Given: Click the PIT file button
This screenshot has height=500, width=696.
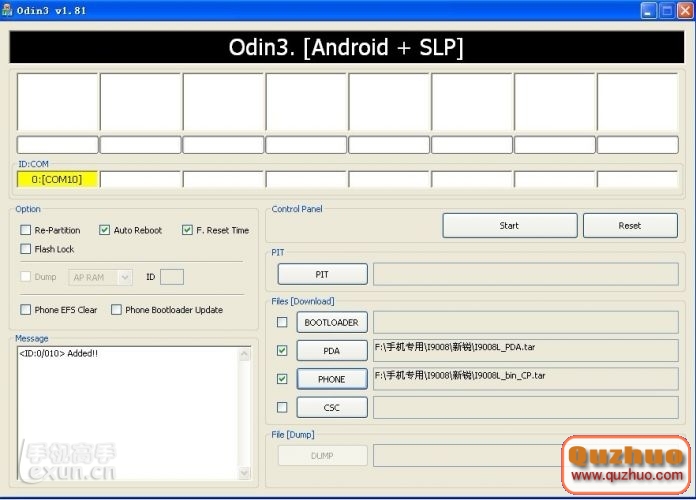Looking at the screenshot, I should click(x=322, y=274).
